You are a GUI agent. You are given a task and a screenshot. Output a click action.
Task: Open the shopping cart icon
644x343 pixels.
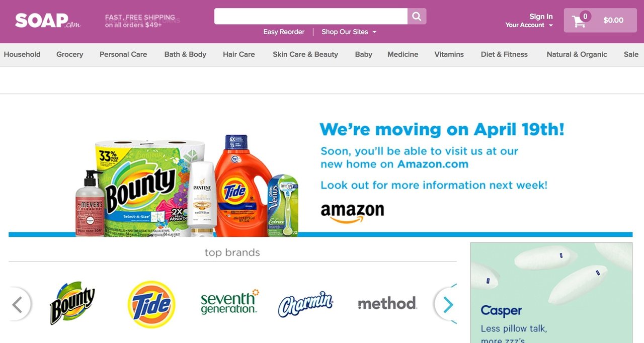point(579,21)
